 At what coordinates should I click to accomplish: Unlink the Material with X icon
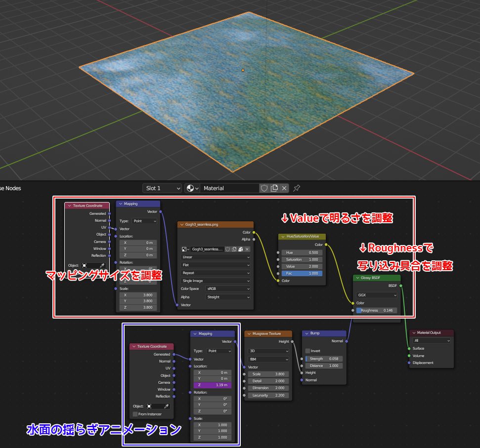[284, 188]
